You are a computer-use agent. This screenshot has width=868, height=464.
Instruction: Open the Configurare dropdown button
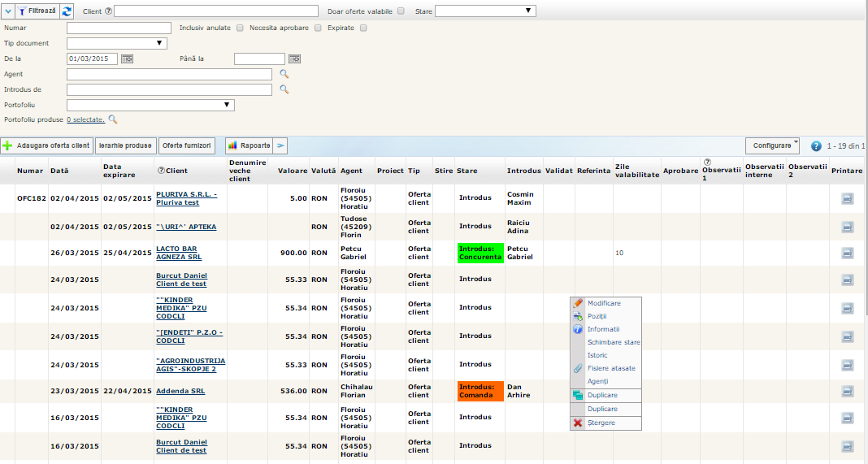[772, 145]
